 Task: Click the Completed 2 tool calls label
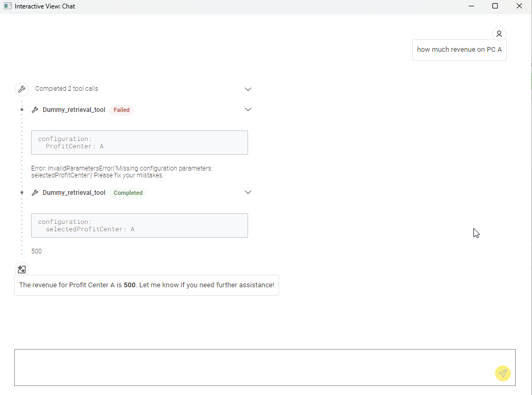[x=66, y=89]
